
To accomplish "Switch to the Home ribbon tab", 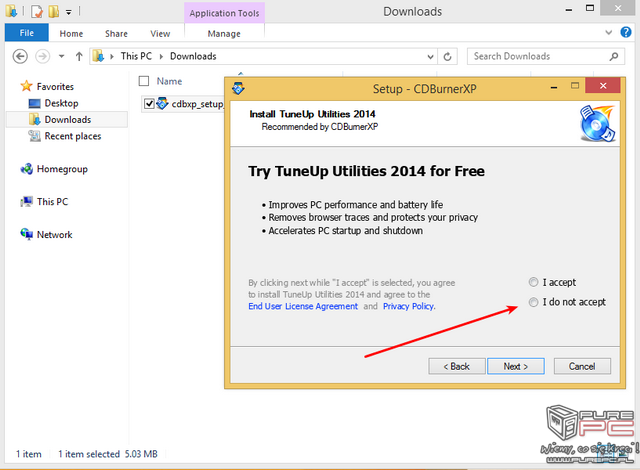I will coord(71,33).
